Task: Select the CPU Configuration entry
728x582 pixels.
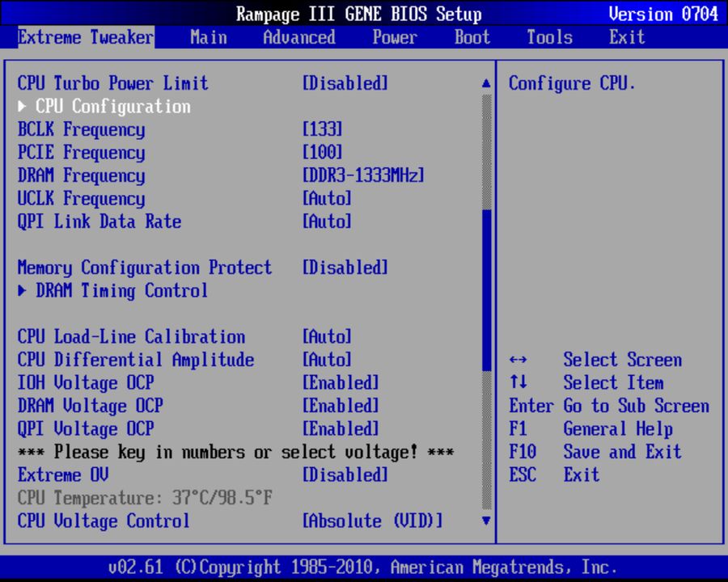Action: tap(113, 106)
